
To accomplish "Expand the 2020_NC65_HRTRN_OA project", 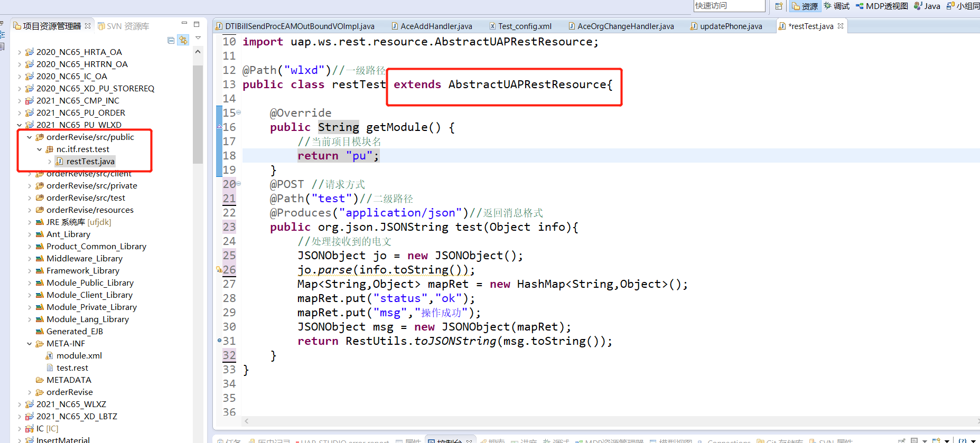I will click(x=20, y=64).
